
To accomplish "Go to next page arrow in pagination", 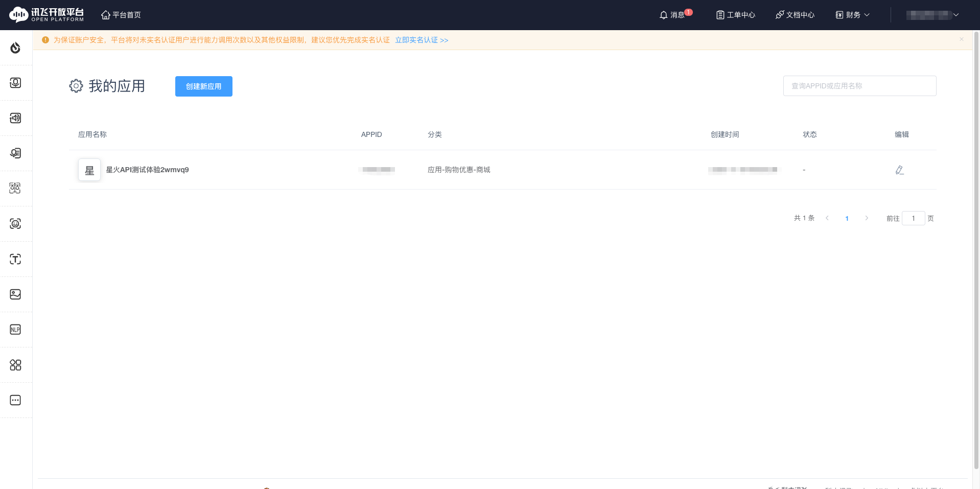I will click(x=867, y=218).
